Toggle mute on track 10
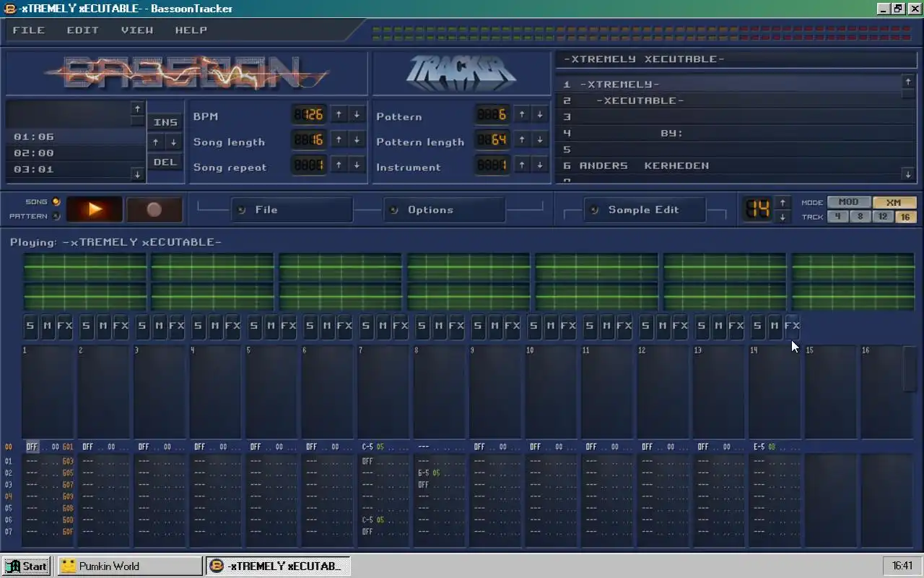 tap(551, 326)
